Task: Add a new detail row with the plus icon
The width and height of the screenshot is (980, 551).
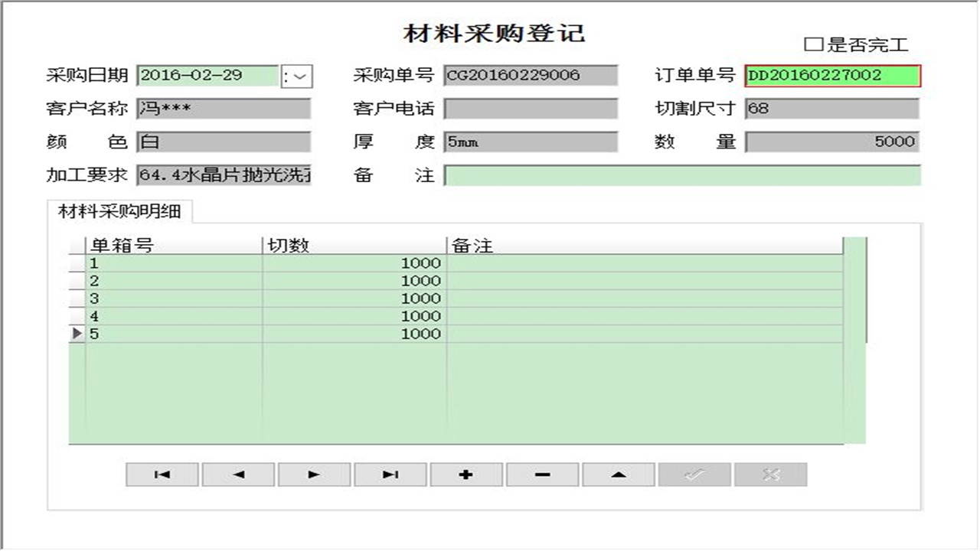Action: (465, 474)
